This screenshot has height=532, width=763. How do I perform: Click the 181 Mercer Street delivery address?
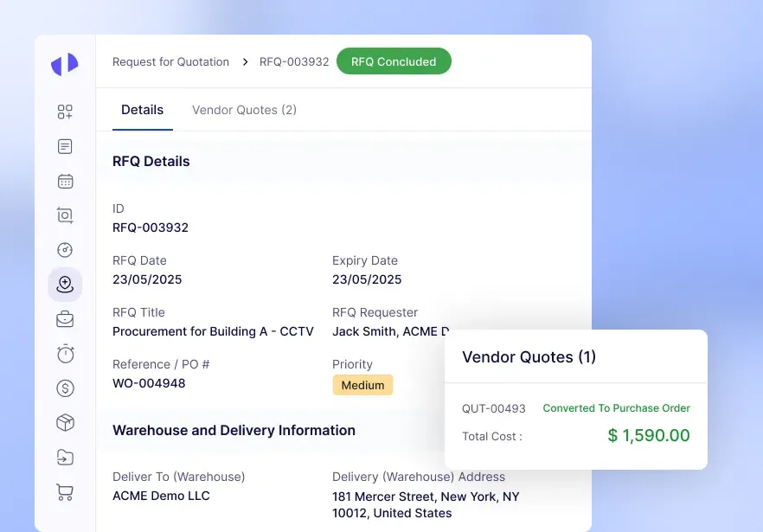click(426, 504)
